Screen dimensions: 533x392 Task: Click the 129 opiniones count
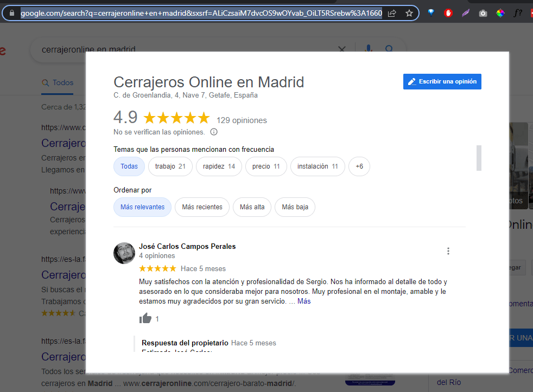click(x=242, y=120)
